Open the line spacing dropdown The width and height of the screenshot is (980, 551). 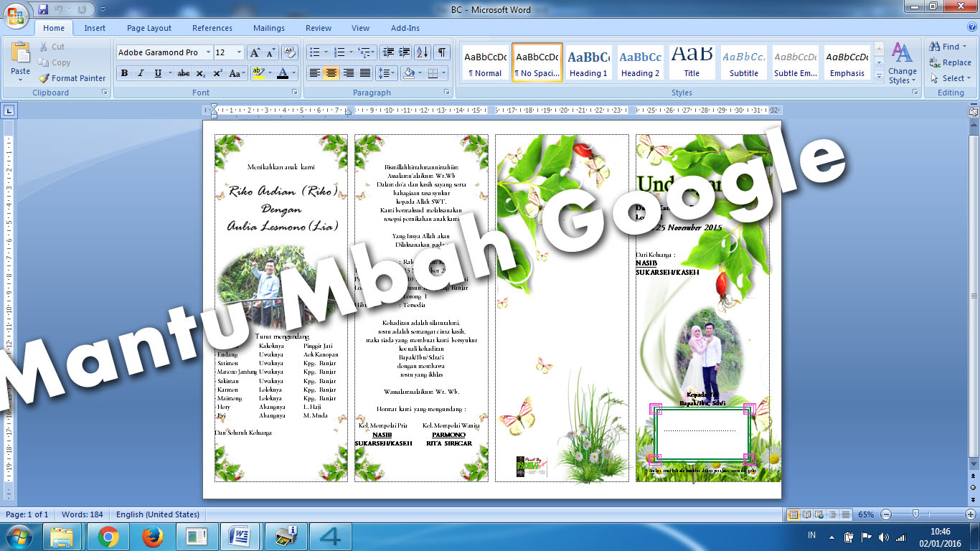(387, 73)
